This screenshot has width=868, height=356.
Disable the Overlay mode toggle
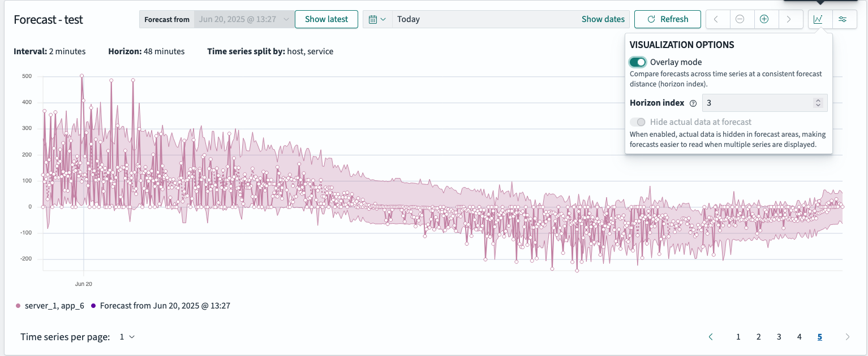pos(638,62)
